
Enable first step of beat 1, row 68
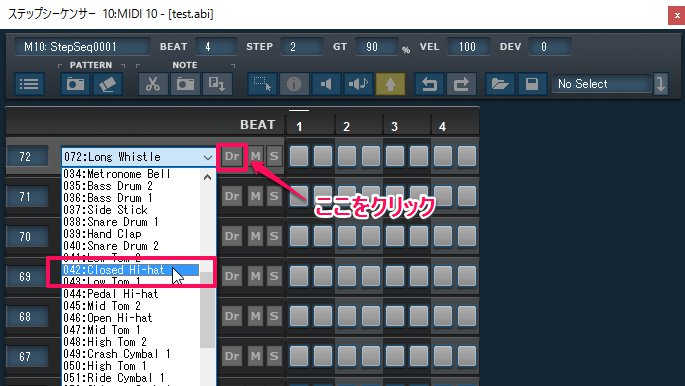click(x=299, y=316)
